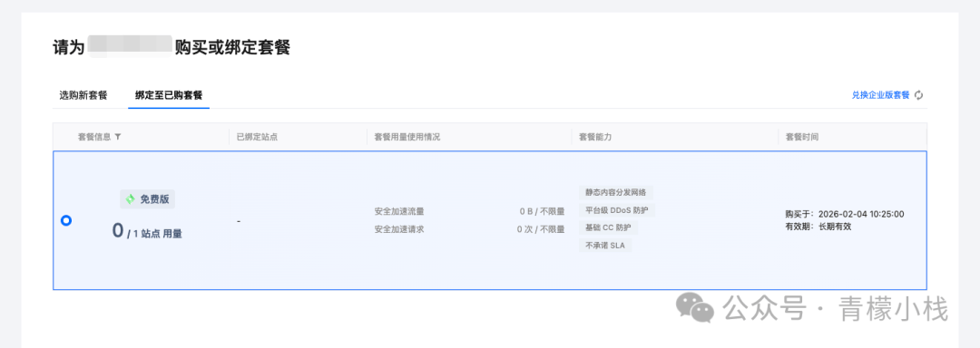Screen dimensions: 980x348
Task: Click the 套餐时间 column header
Action: pyautogui.click(x=802, y=137)
